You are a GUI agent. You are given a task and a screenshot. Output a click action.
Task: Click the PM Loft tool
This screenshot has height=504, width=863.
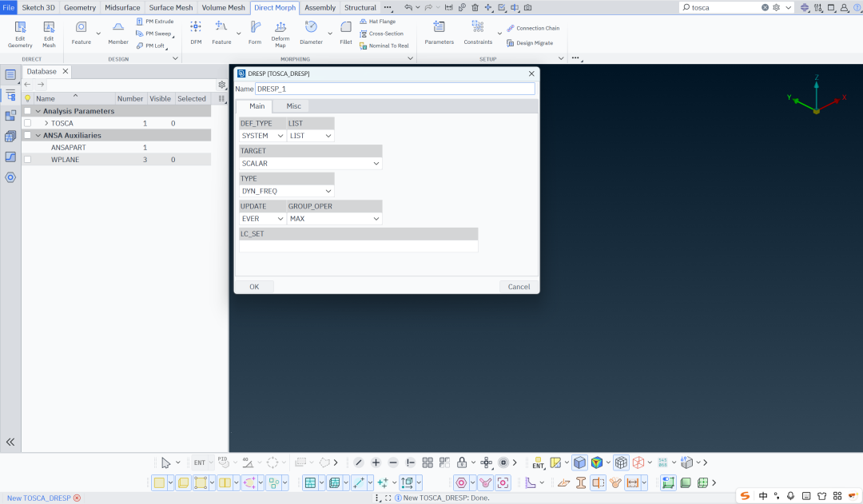[151, 46]
